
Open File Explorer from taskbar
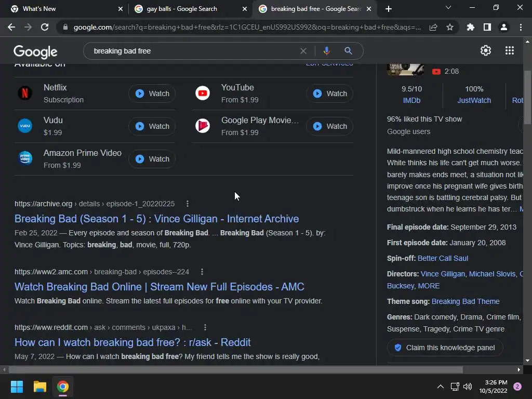(x=39, y=387)
